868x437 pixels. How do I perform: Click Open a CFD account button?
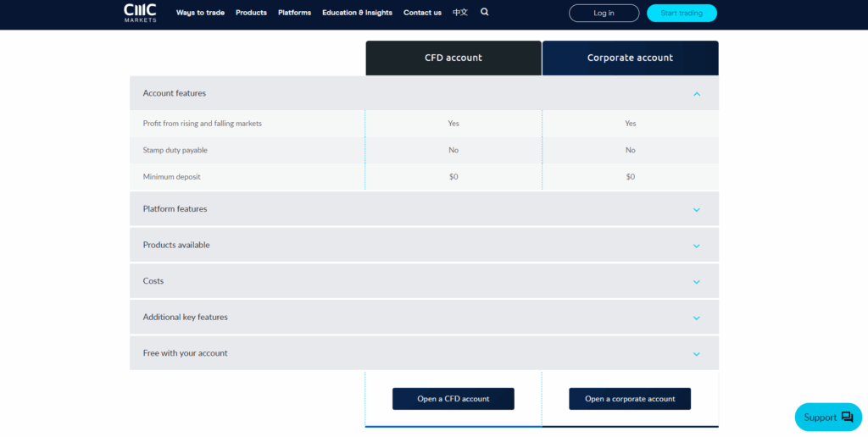[453, 399]
